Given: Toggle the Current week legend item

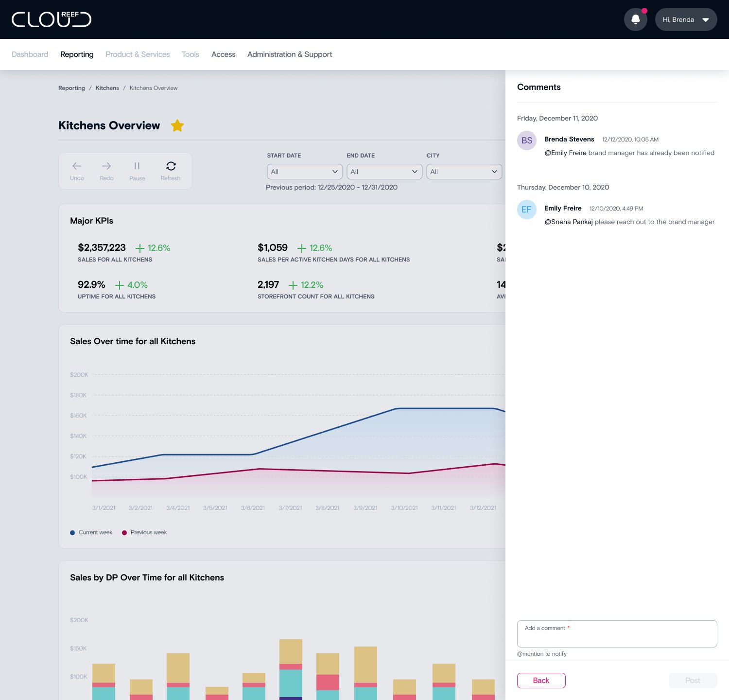Looking at the screenshot, I should pyautogui.click(x=91, y=533).
